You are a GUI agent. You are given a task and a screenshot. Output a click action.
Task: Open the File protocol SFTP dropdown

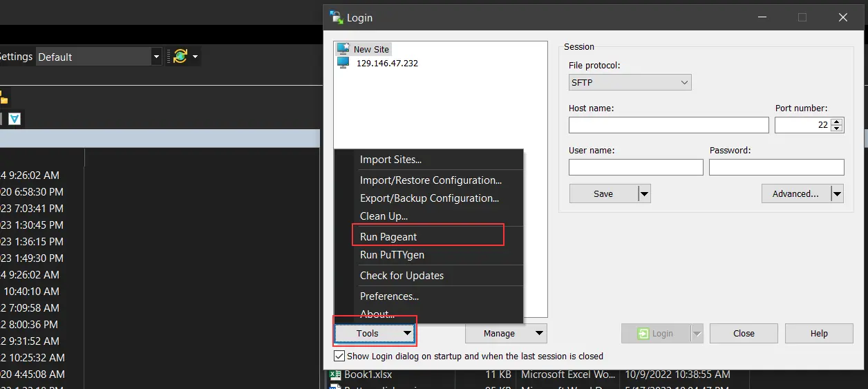(x=630, y=83)
